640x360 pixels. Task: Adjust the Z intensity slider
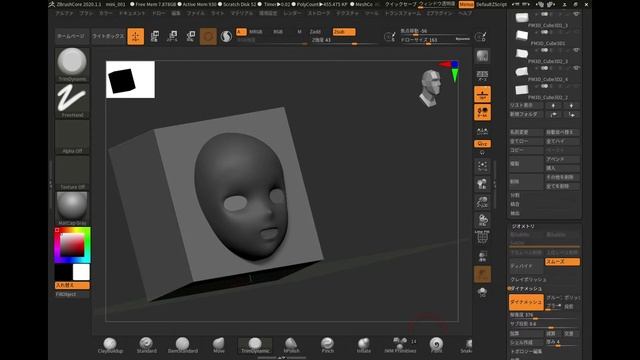[344, 41]
